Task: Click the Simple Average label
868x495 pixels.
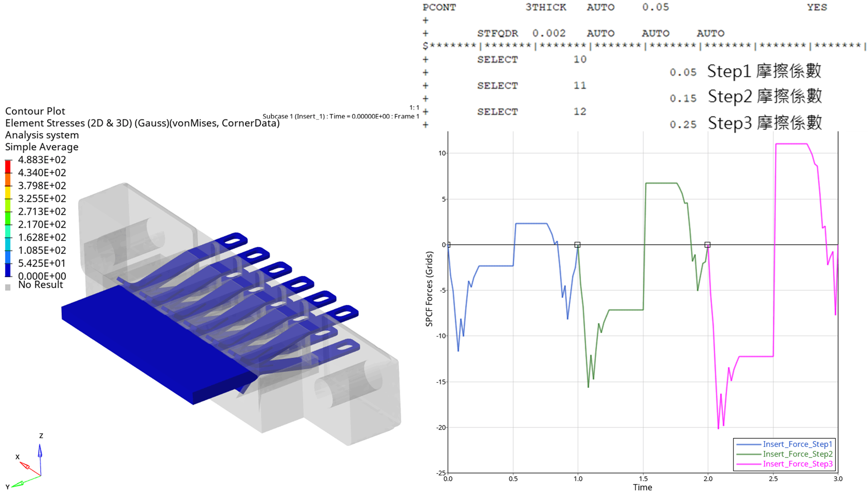Action: click(42, 147)
